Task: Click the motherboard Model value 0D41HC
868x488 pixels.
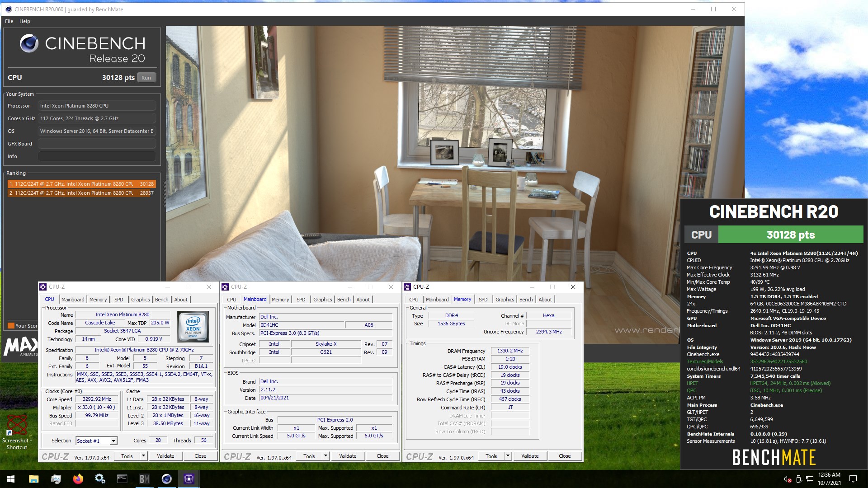Action: (x=302, y=325)
